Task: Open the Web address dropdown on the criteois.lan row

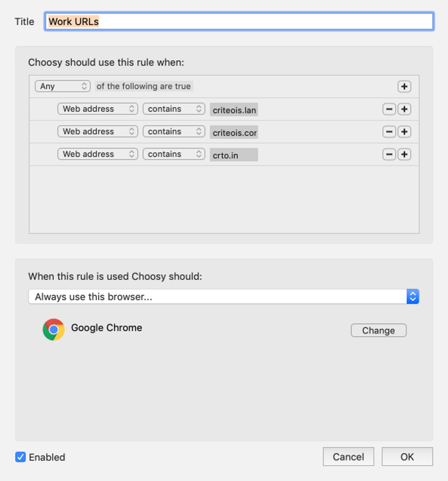Action: point(97,109)
